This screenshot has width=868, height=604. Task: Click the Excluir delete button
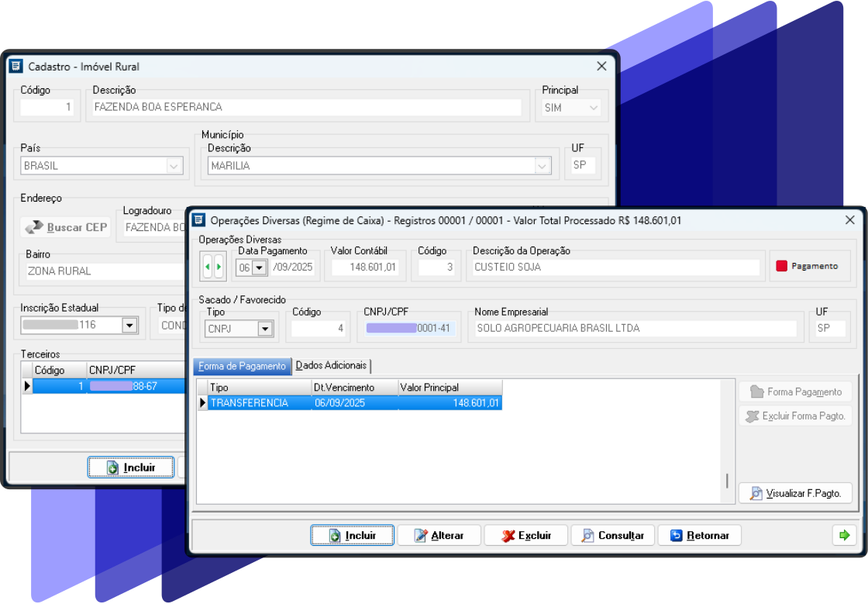[x=526, y=535]
